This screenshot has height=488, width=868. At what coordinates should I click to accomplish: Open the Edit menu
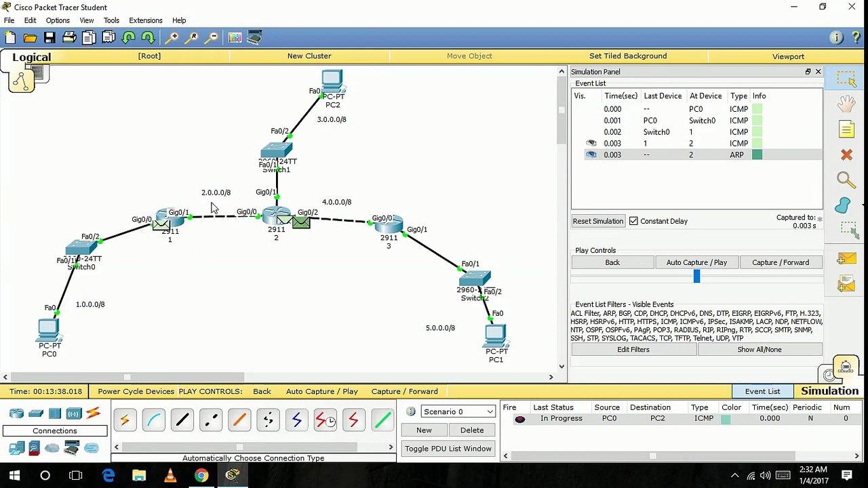point(30,20)
